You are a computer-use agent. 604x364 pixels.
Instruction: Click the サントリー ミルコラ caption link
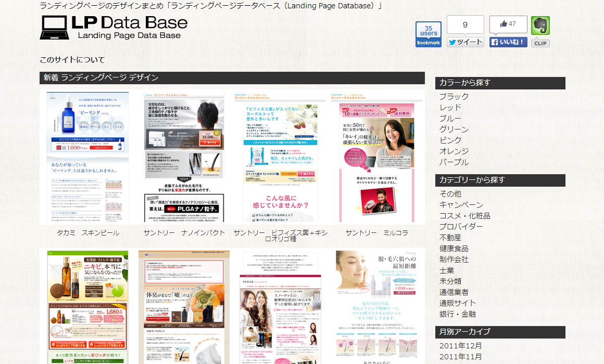click(x=377, y=233)
